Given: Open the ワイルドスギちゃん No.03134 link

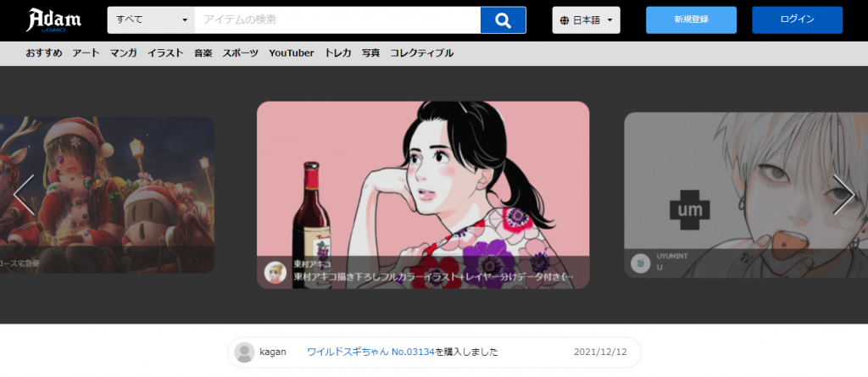Looking at the screenshot, I should [370, 352].
